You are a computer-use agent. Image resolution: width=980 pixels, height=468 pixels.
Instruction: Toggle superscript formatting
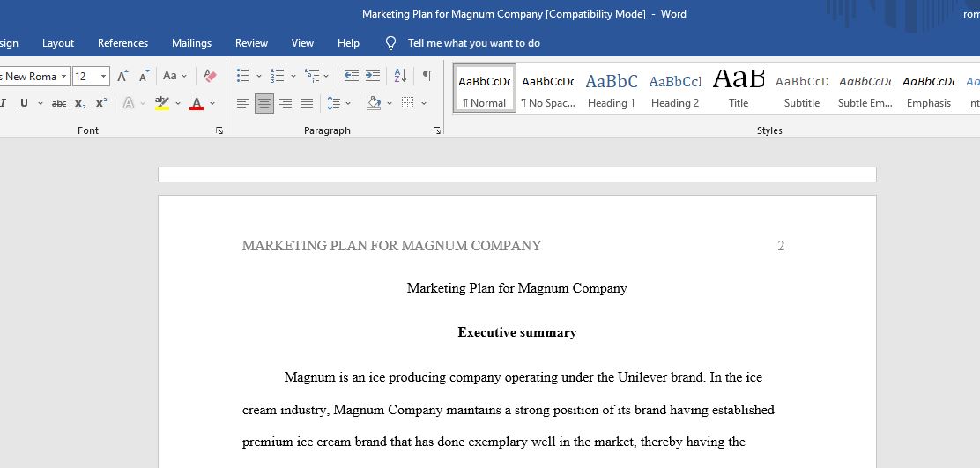tap(101, 103)
